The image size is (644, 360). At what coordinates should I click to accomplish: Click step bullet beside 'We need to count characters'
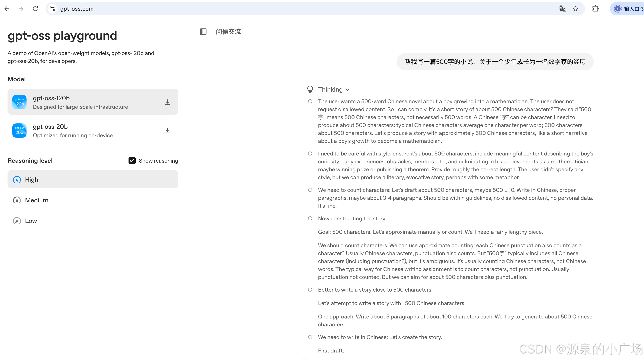tap(310, 190)
